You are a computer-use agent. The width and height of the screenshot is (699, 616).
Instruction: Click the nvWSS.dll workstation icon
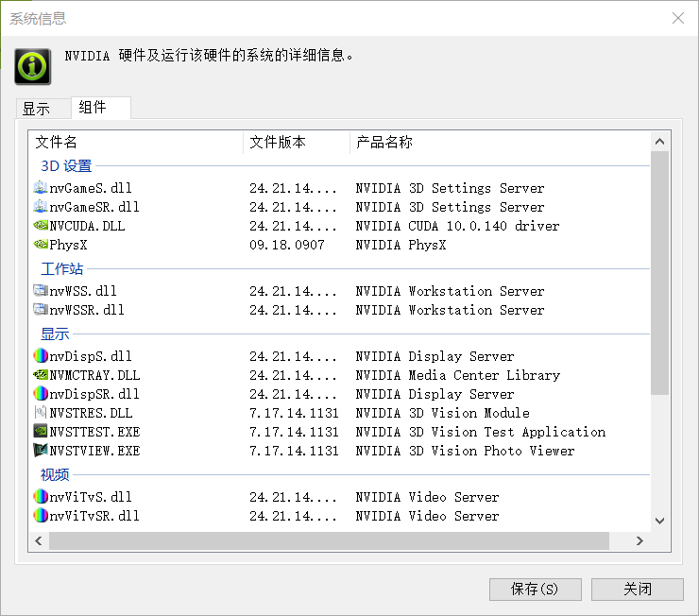click(40, 291)
